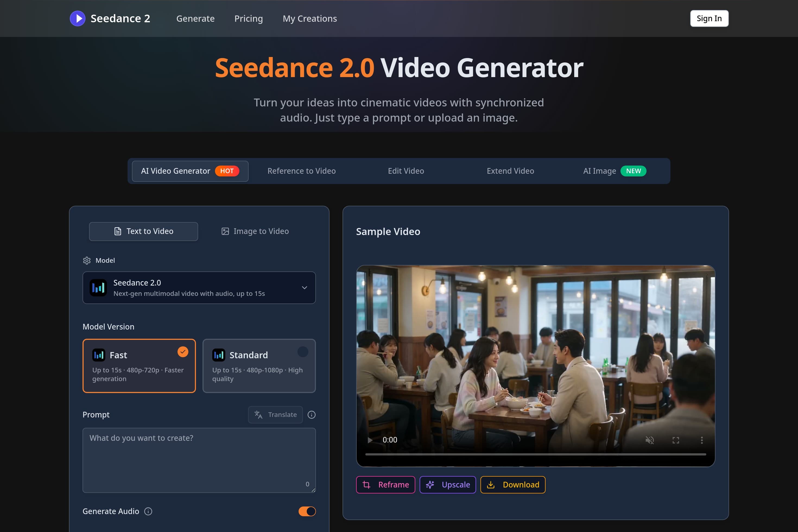Click the NEW badge
Image resolution: width=798 pixels, height=532 pixels.
(x=634, y=171)
